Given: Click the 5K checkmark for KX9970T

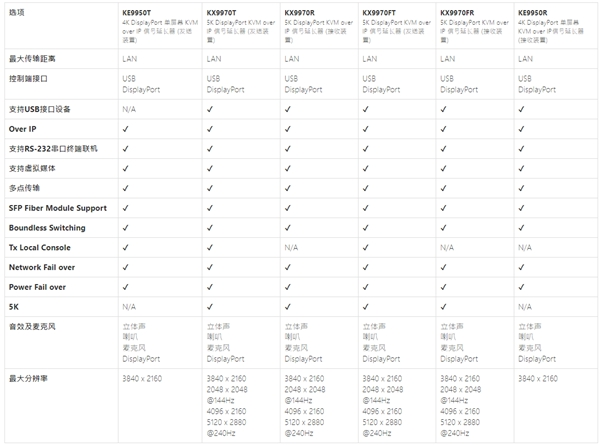Looking at the screenshot, I should coord(210,307).
